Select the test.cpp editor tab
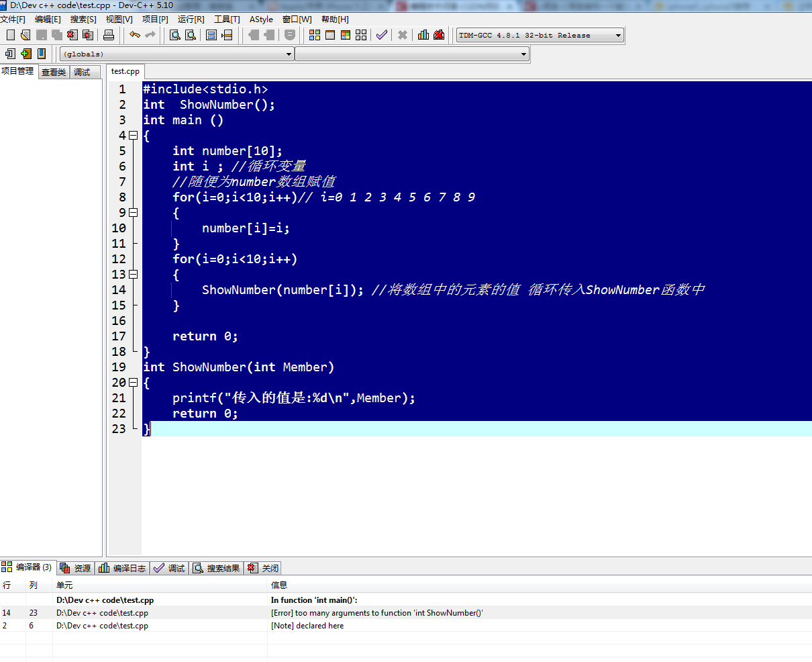This screenshot has height=662, width=812. (125, 71)
